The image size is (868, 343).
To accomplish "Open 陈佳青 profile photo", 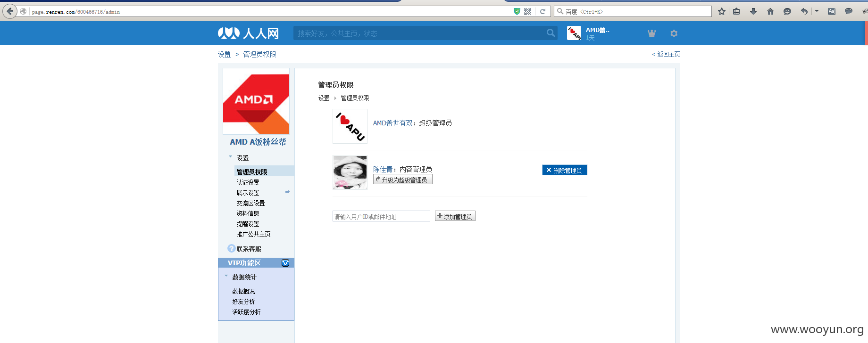I will [350, 172].
